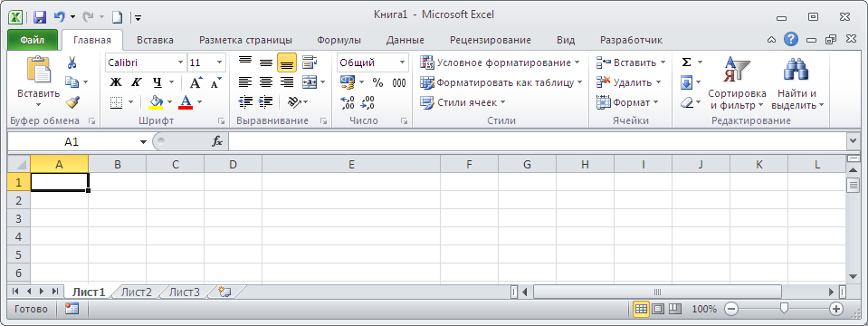
Task: Open Условное форматирование dropdown
Action: point(501,62)
